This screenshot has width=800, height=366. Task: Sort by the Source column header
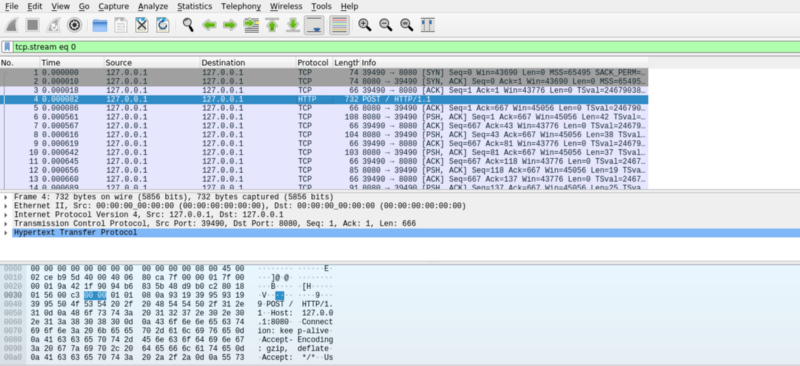click(x=152, y=63)
